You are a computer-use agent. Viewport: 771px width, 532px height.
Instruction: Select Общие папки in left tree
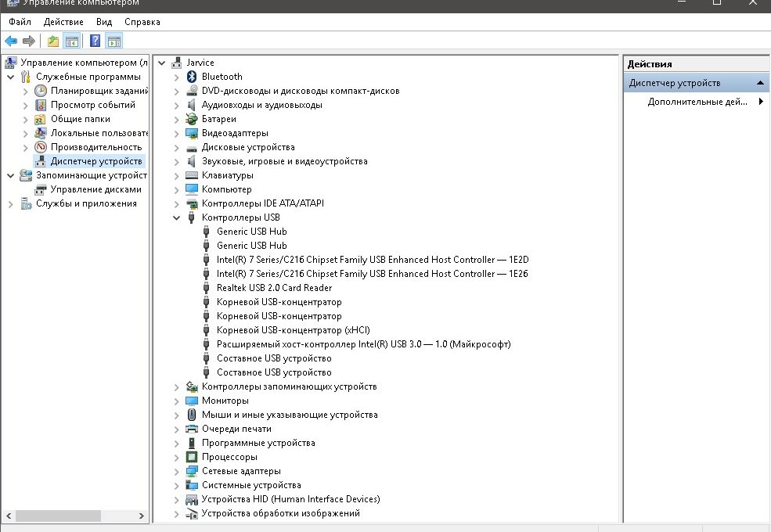coord(80,119)
